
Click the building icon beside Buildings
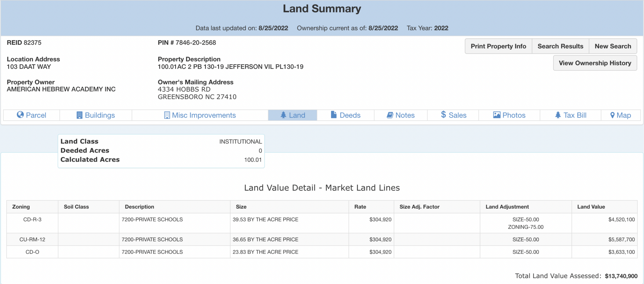coord(80,115)
